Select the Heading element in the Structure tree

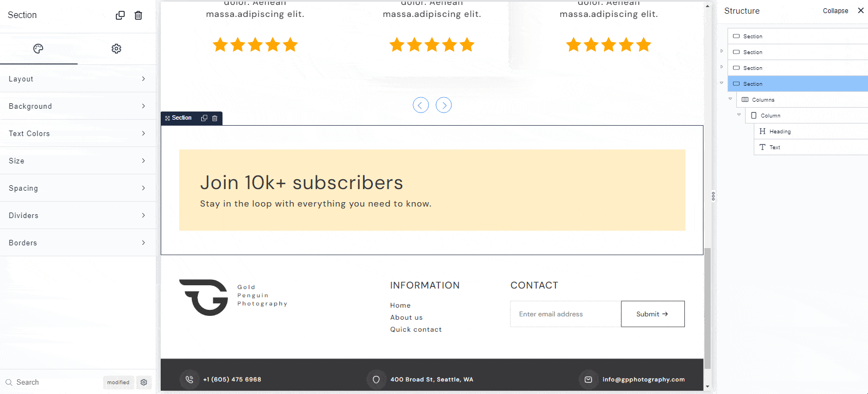pos(780,132)
